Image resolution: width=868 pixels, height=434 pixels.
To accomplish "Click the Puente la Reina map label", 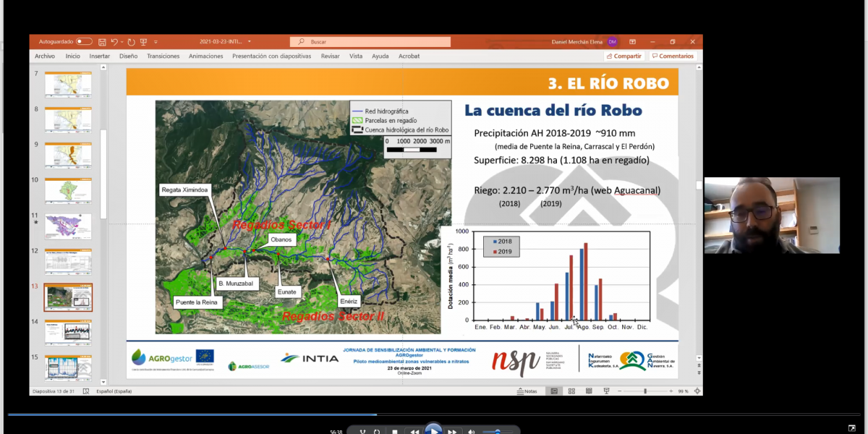I will click(195, 302).
